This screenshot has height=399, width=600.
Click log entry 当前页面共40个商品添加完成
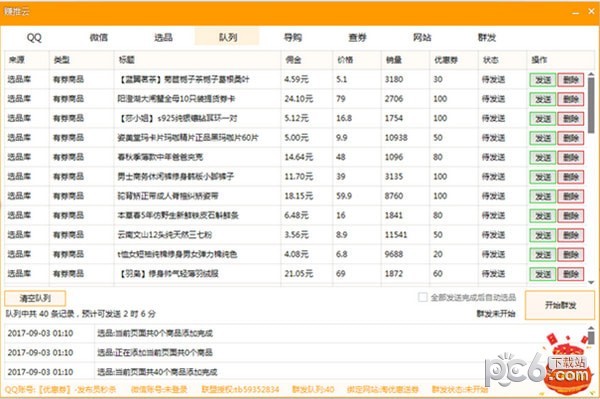click(157, 372)
